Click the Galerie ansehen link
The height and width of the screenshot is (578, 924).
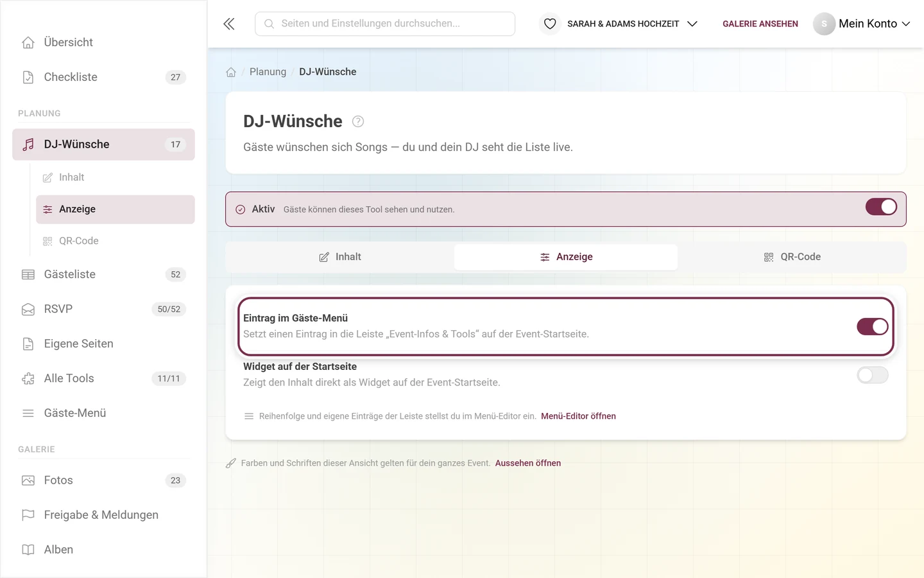pos(760,24)
